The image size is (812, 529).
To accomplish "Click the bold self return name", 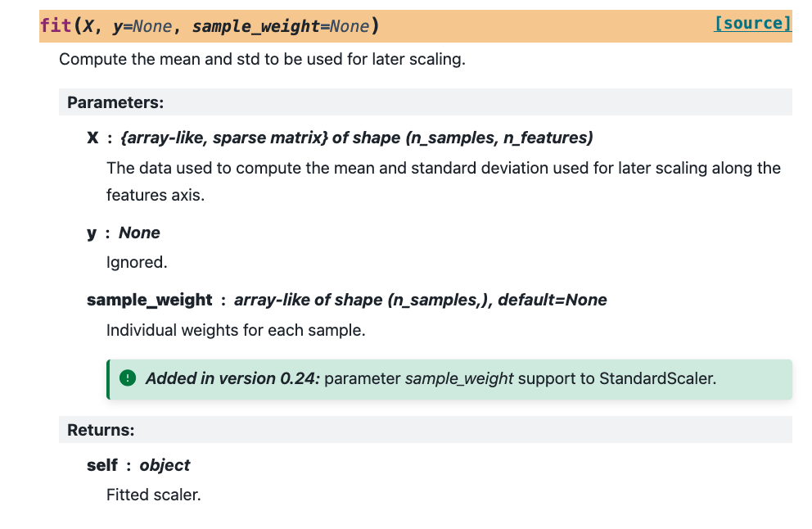I will [x=102, y=465].
